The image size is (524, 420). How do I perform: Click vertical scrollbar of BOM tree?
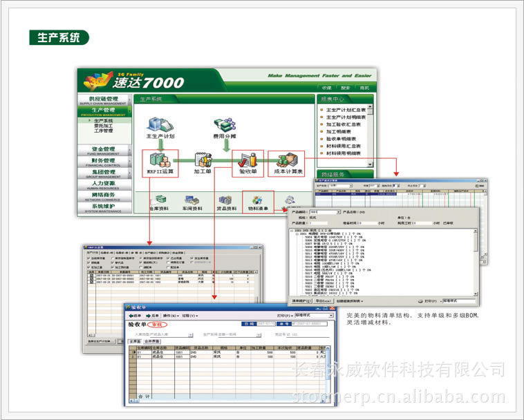pos(476,262)
